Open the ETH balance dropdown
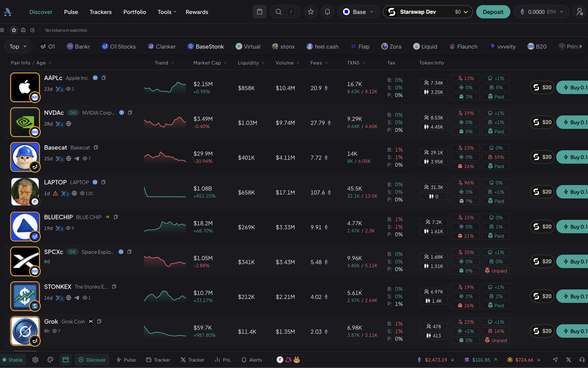Screen dimensions: 588x368 point(542,12)
